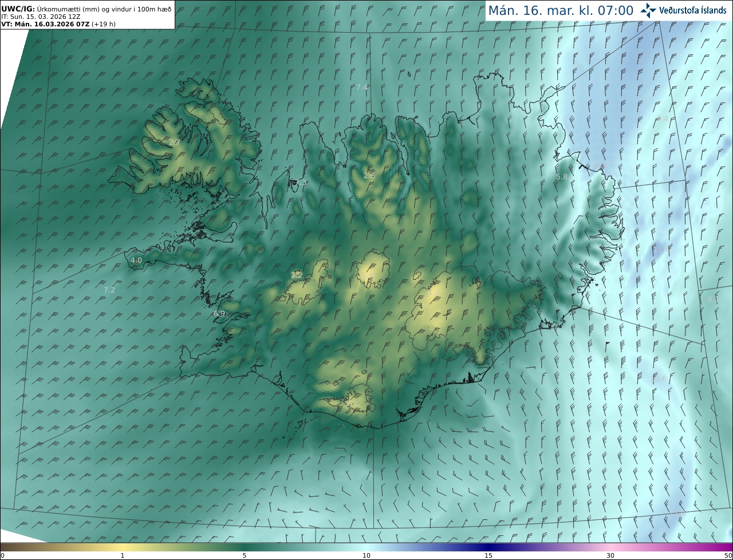Click the 2.7 value in the Westfjords

tap(174, 142)
